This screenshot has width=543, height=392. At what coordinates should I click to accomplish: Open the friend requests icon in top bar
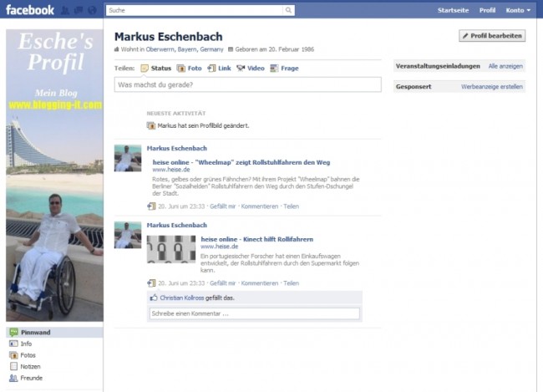[x=65, y=10]
